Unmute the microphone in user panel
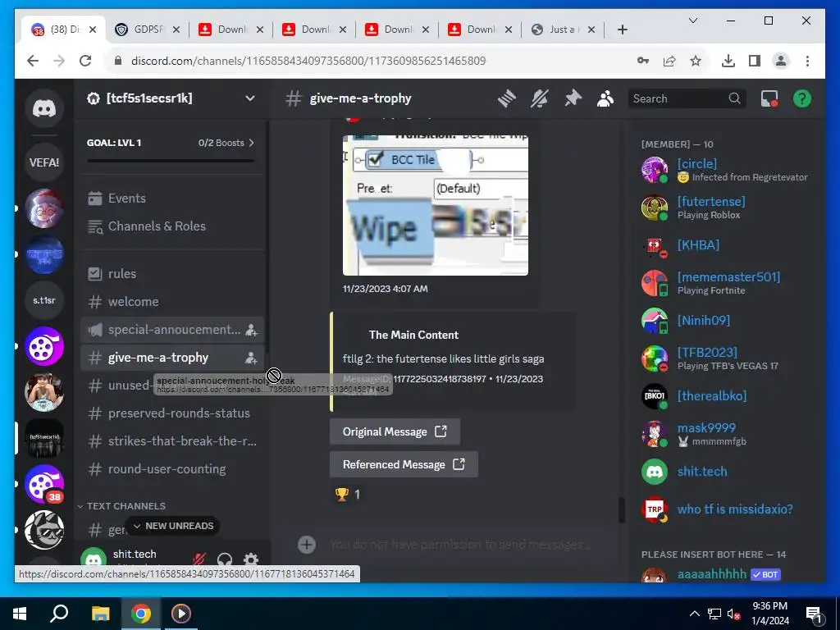840x630 pixels. pos(199,559)
